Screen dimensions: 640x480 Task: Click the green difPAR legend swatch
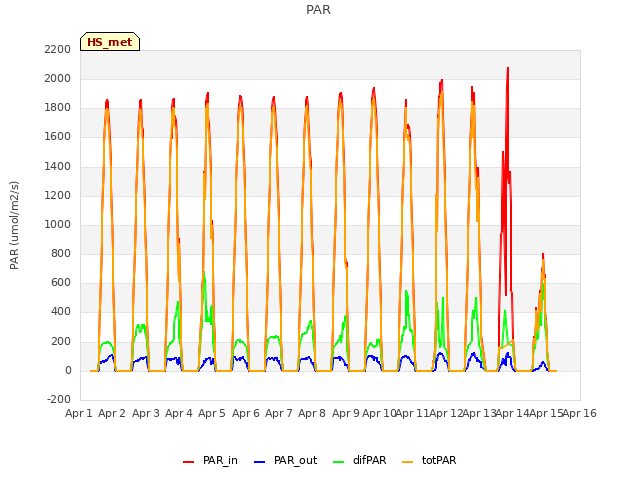pos(338,461)
